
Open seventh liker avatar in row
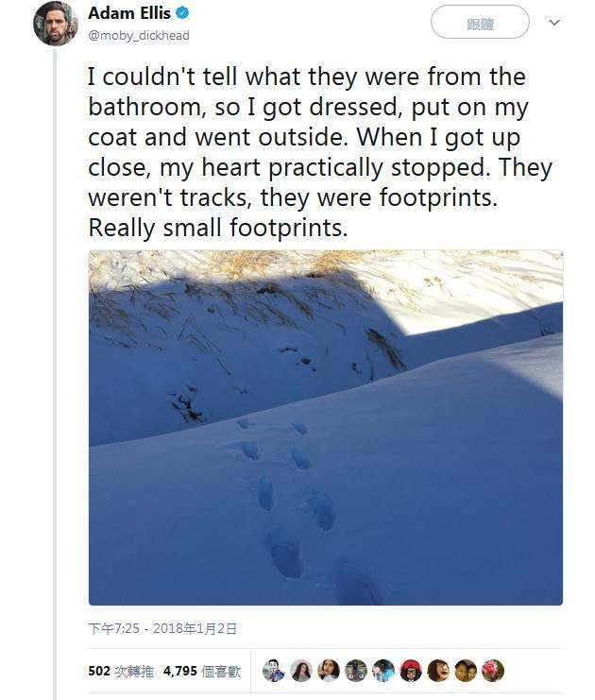coord(438,671)
